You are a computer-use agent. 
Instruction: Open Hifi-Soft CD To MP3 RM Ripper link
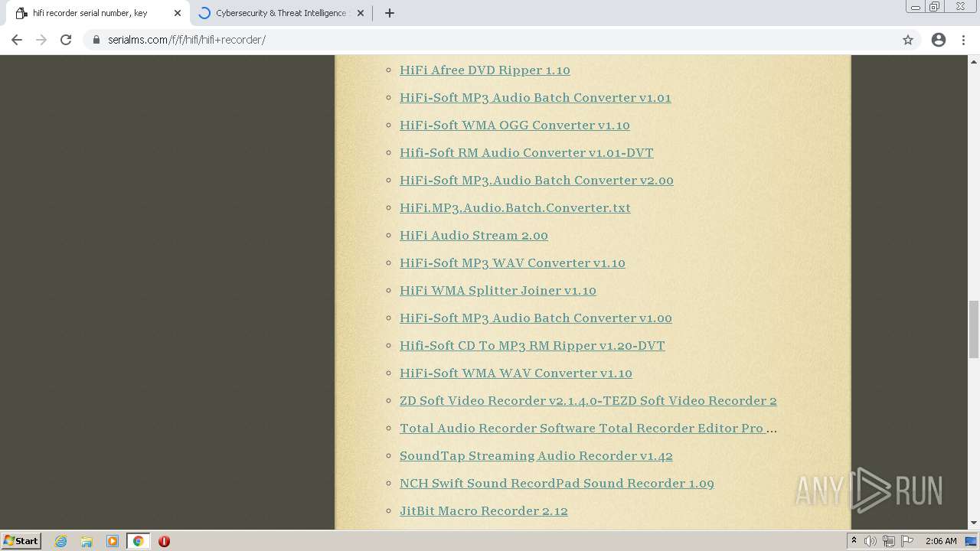(x=532, y=345)
